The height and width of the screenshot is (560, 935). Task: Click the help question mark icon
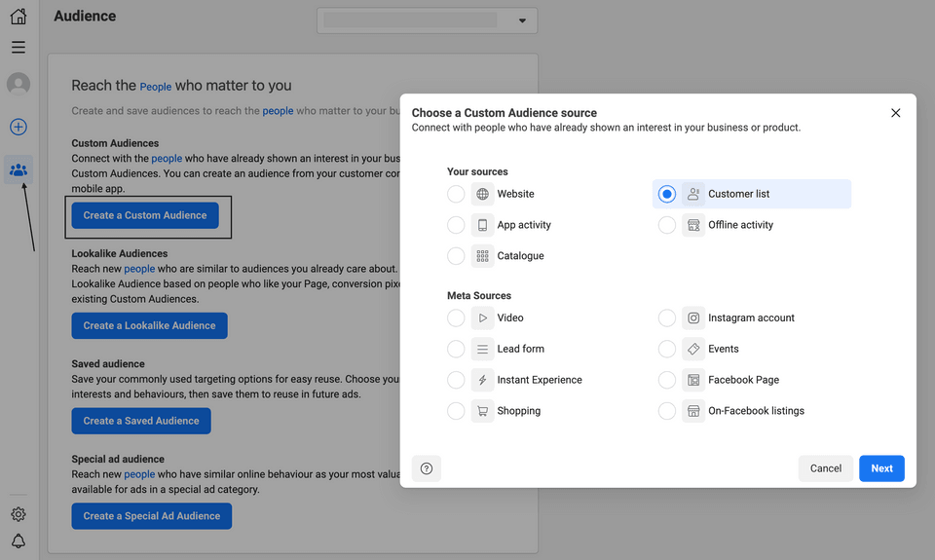click(x=427, y=468)
